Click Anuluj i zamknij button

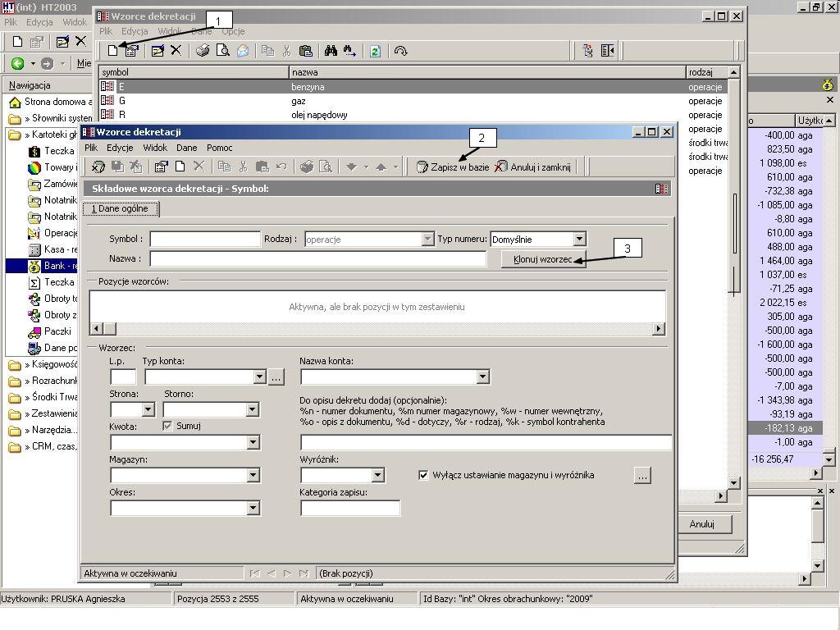532,167
